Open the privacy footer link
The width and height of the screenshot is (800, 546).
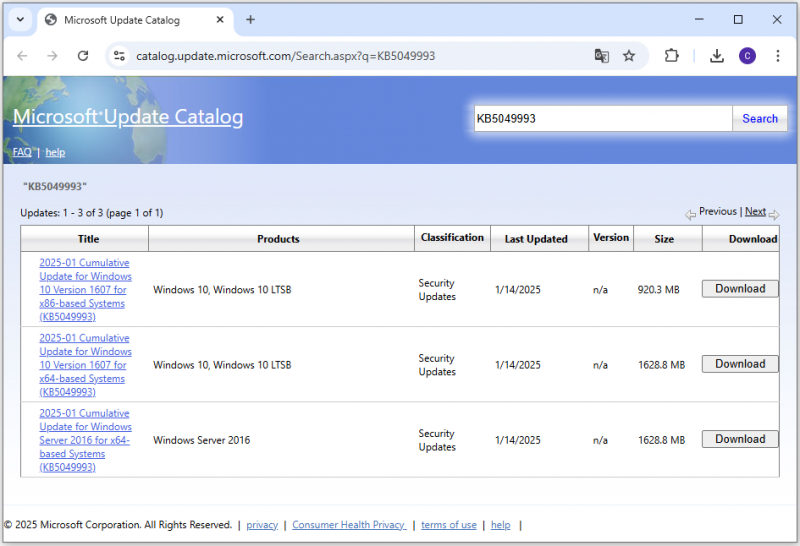coord(262,525)
